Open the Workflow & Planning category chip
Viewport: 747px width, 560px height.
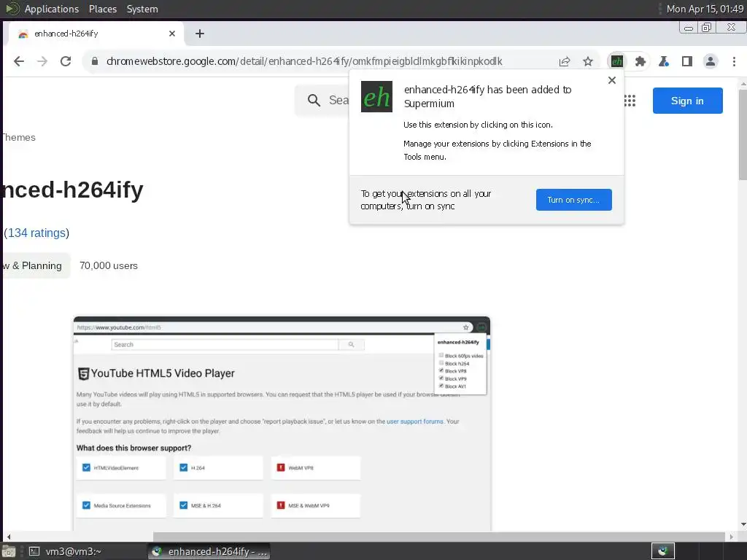(35, 265)
